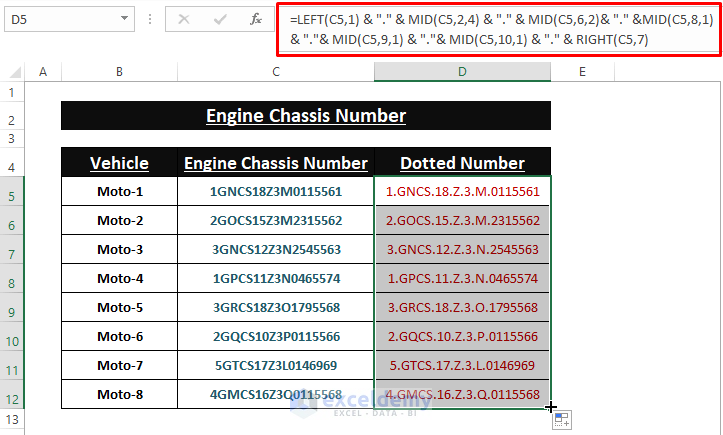Click the Select All corner triangle
This screenshot has height=435, width=723.
[15, 72]
